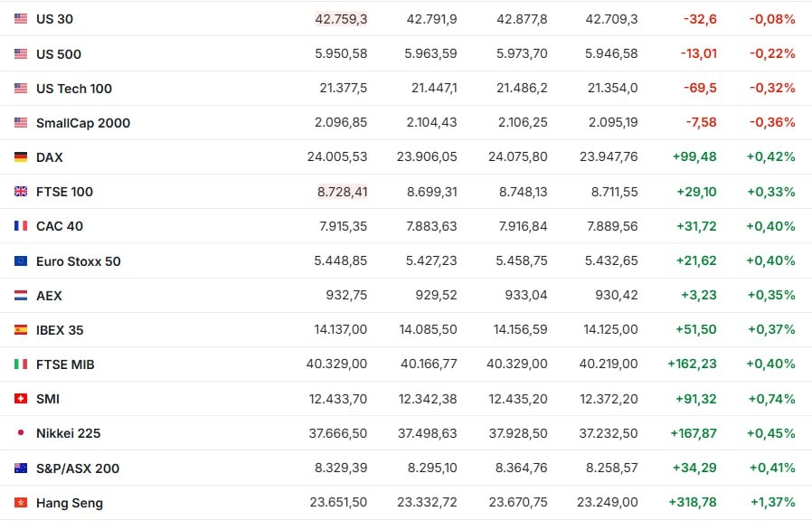Click the Swiss flag icon next to SMI
This screenshot has height=521, width=812.
click(x=21, y=399)
